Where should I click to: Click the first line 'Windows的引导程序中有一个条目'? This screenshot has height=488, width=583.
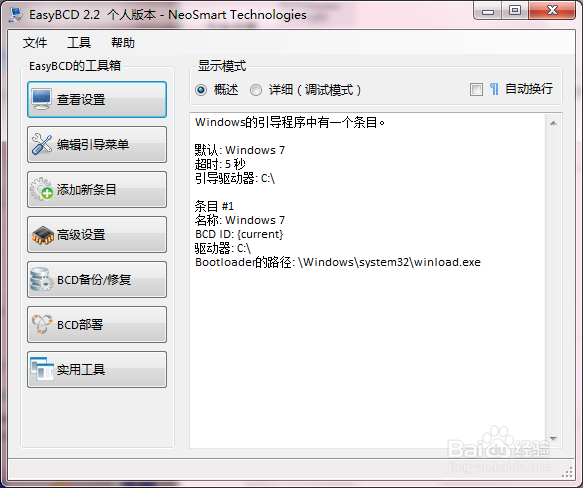(290, 122)
